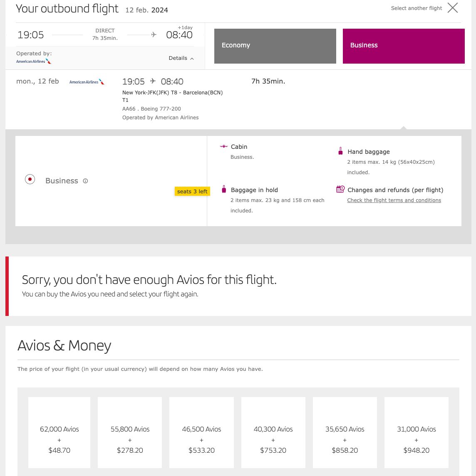The height and width of the screenshot is (476, 476).
Task: Collapse the flight Details section
Action: (x=181, y=58)
